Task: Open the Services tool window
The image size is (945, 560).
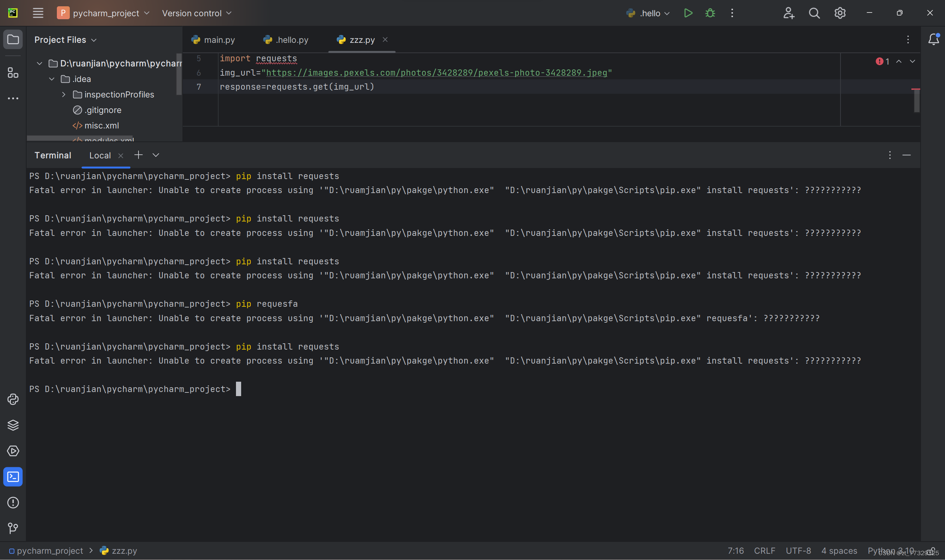Action: [x=13, y=451]
